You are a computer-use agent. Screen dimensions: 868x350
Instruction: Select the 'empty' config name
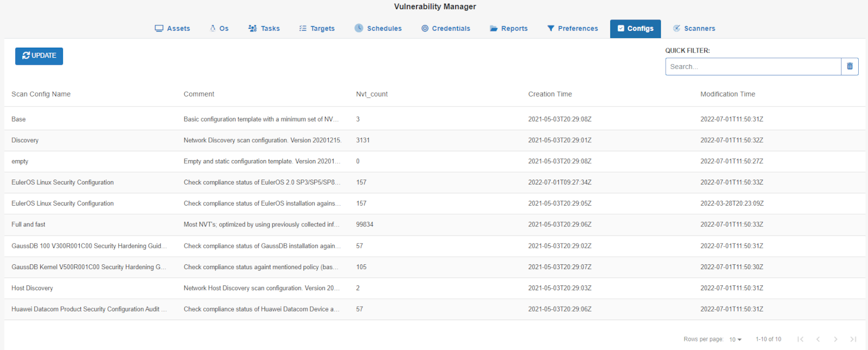20,162
